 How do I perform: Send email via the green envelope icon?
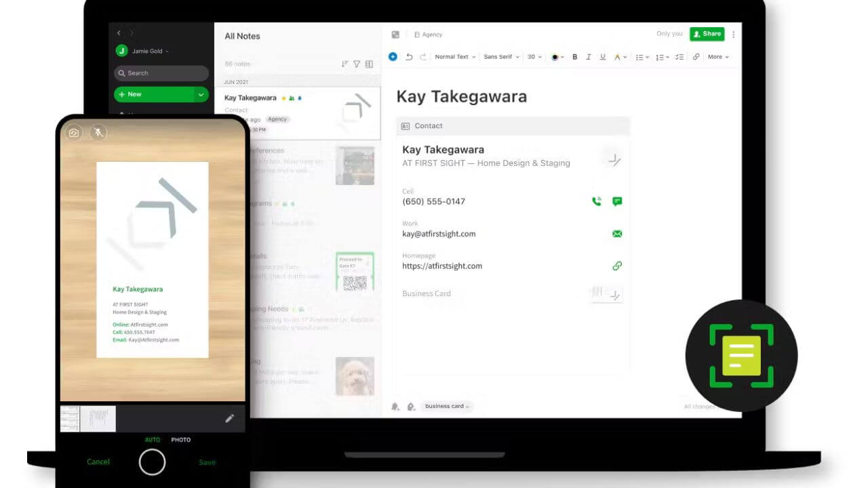tap(617, 234)
